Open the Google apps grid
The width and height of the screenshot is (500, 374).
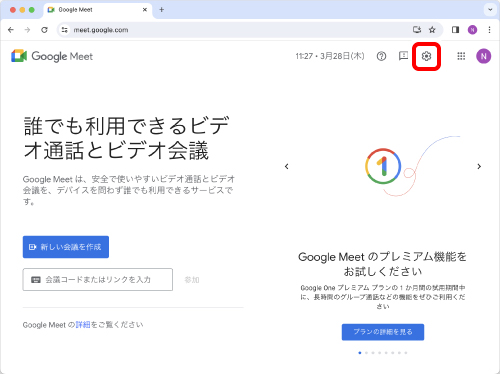pos(461,56)
